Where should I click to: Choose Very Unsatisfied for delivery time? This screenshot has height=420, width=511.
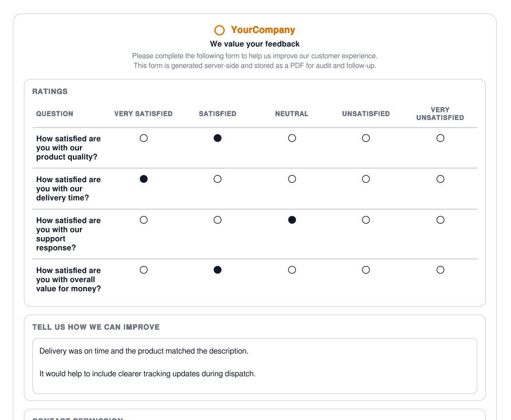(440, 179)
